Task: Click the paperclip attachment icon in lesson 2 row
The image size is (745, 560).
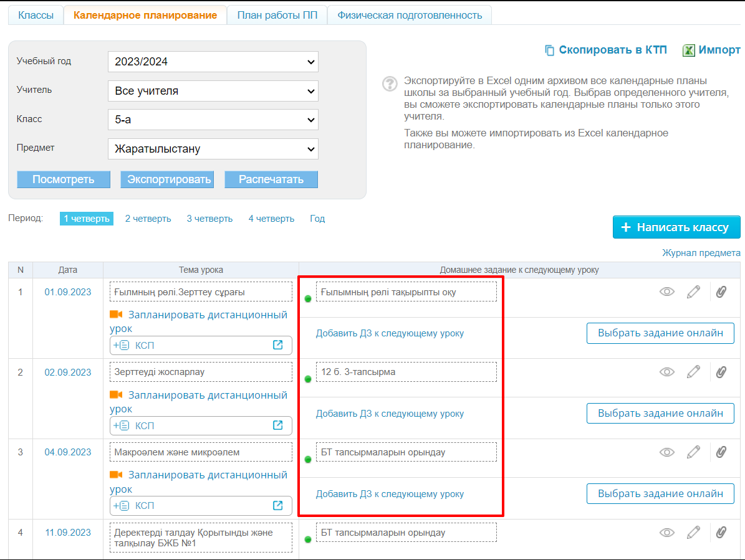Action: pyautogui.click(x=721, y=372)
